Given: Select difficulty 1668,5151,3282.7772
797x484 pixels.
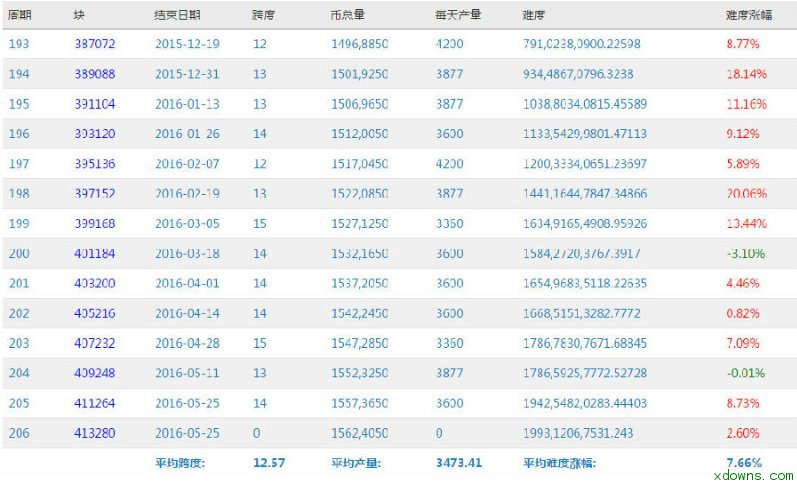Looking at the screenshot, I should coord(581,313).
